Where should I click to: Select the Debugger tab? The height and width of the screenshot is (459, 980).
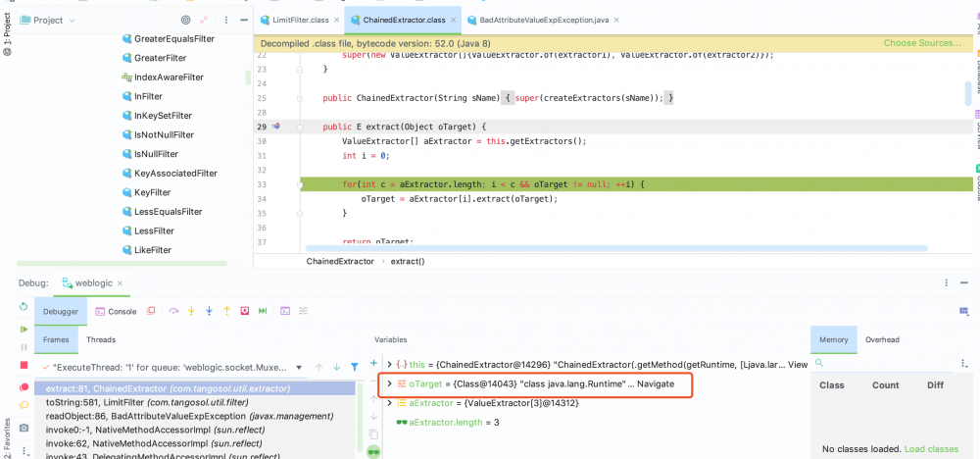point(61,311)
